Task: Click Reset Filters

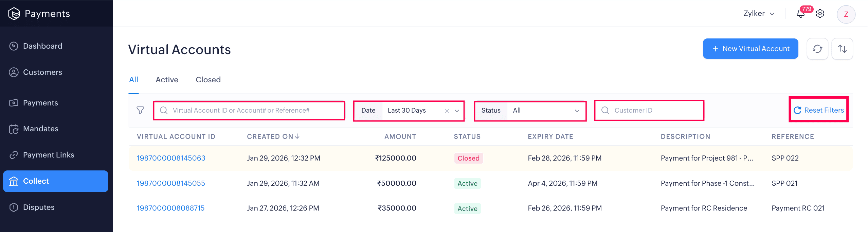Action: tap(819, 110)
